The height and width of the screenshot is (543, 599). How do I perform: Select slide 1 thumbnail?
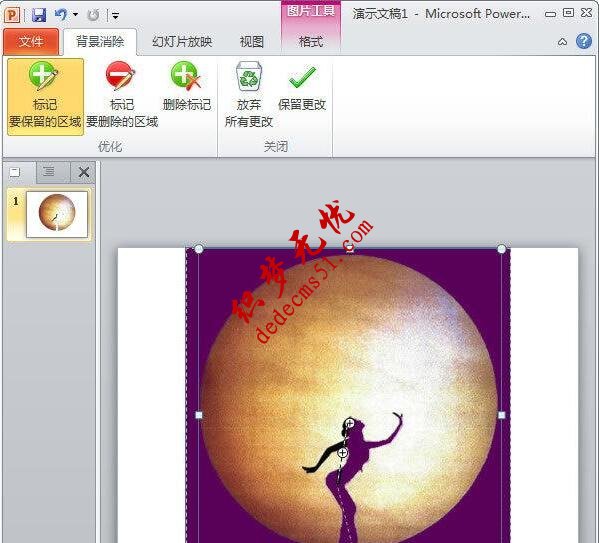click(x=57, y=214)
